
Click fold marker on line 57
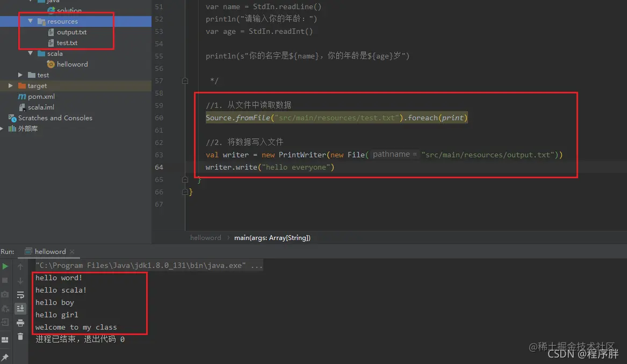[x=185, y=81]
